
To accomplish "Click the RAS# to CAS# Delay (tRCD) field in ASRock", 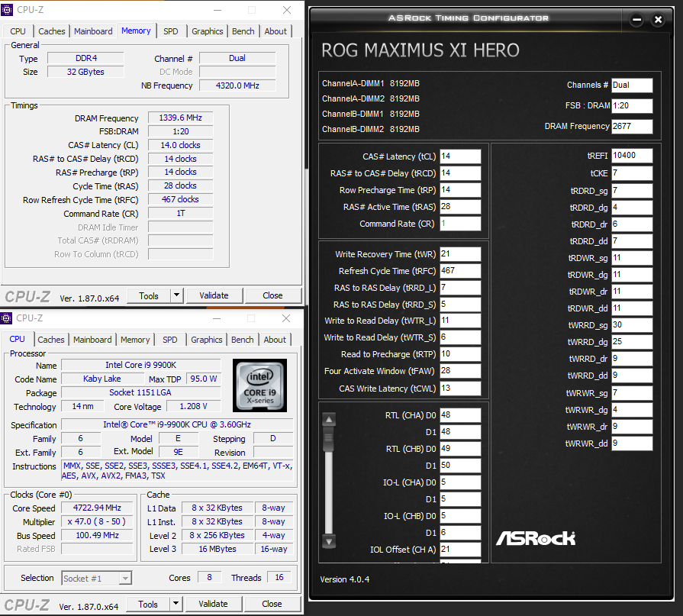I will click(460, 173).
